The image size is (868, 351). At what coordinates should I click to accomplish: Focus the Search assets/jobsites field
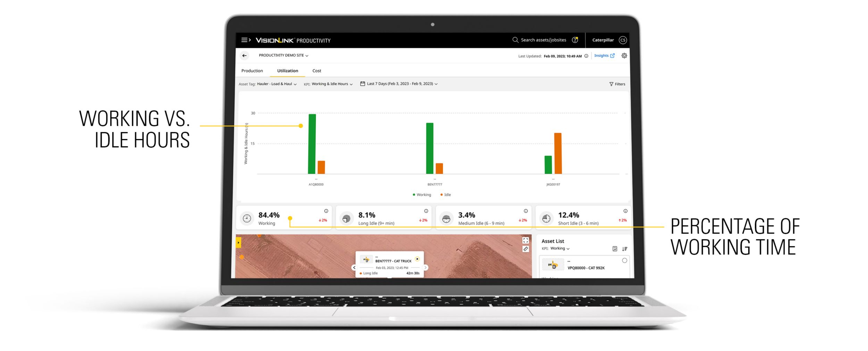(543, 40)
